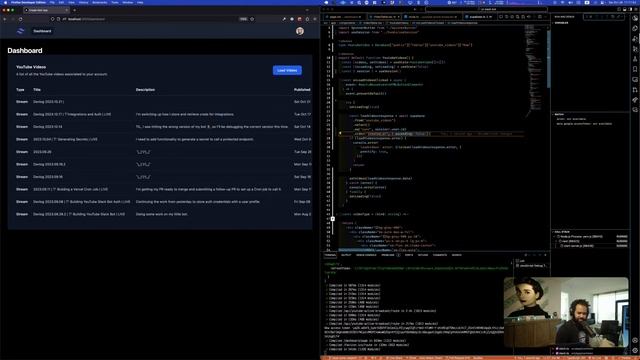Open the History menu in the menu bar
The height and width of the screenshot is (360, 640).
pyautogui.click(x=83, y=2)
